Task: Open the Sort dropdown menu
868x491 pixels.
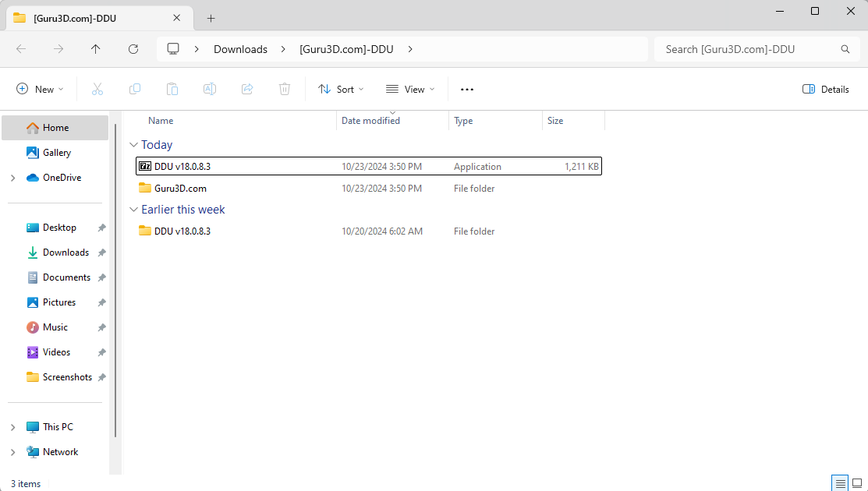Action: coord(341,89)
